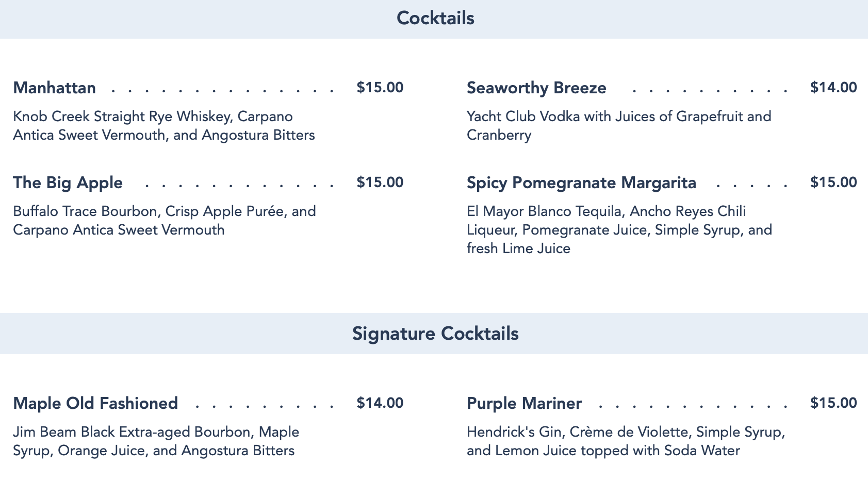Open the Spicy Pomegranate Margarita item
Viewport: 868px width, 481px height.
(581, 183)
